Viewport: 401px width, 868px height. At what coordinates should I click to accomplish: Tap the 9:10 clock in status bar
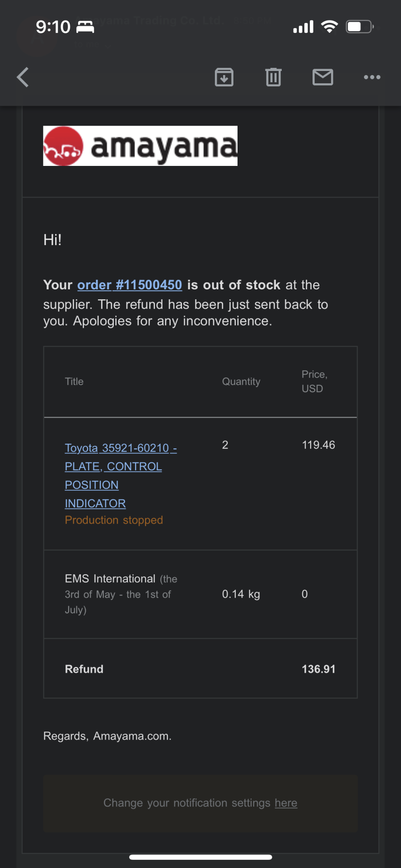[x=53, y=27]
